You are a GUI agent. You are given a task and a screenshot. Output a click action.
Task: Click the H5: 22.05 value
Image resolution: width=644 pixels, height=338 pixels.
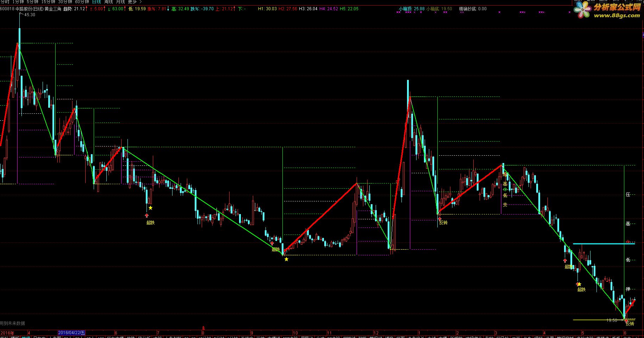pos(349,9)
